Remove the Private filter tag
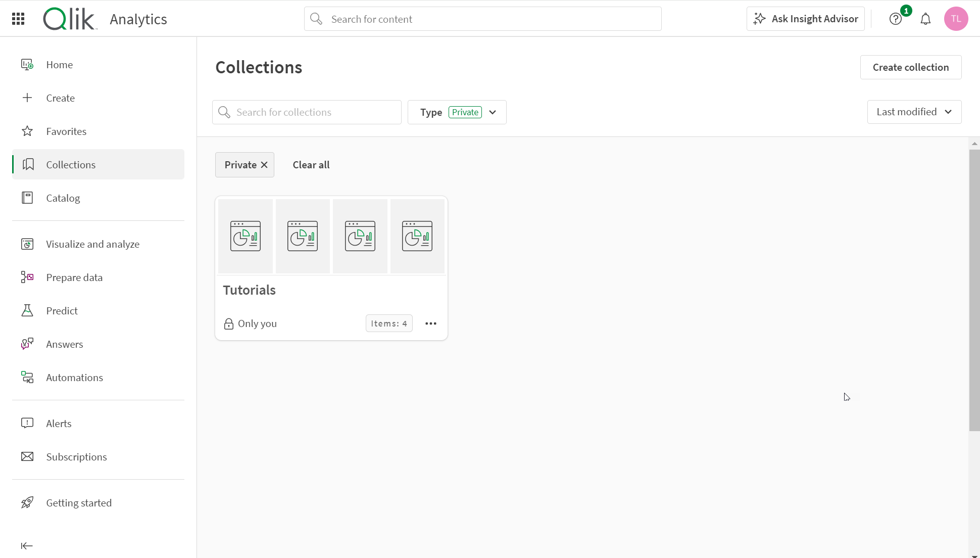Image resolution: width=980 pixels, height=558 pixels. [264, 165]
